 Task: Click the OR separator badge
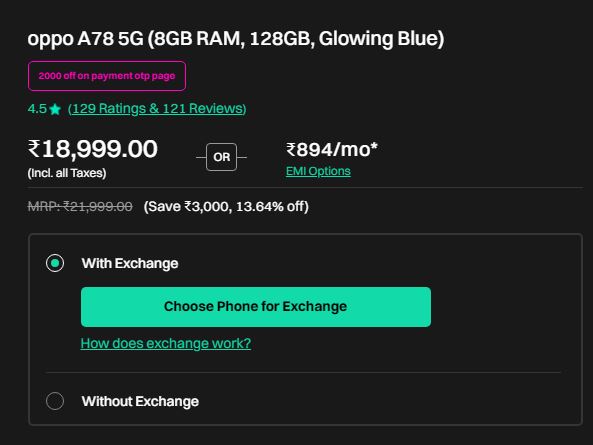pos(222,157)
